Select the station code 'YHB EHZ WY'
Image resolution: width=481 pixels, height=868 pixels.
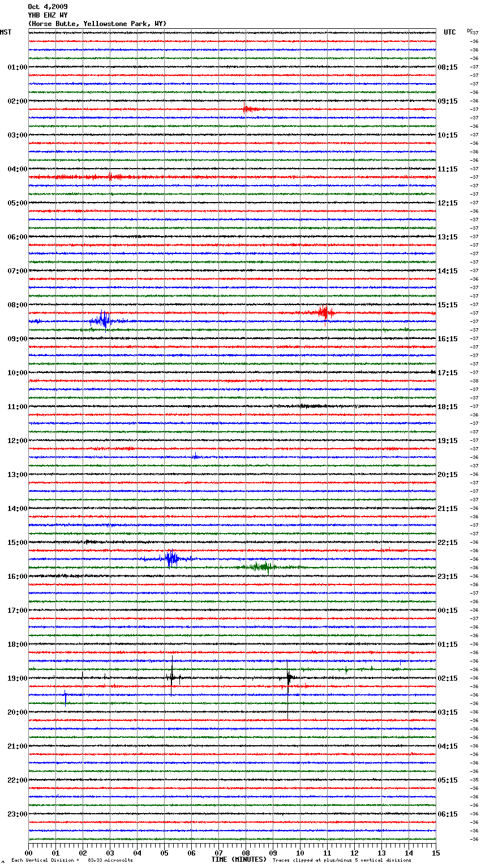coord(48,15)
